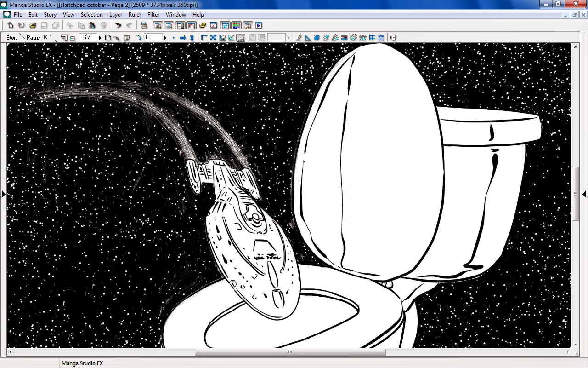Click the focus line ruler icon

click(x=326, y=38)
